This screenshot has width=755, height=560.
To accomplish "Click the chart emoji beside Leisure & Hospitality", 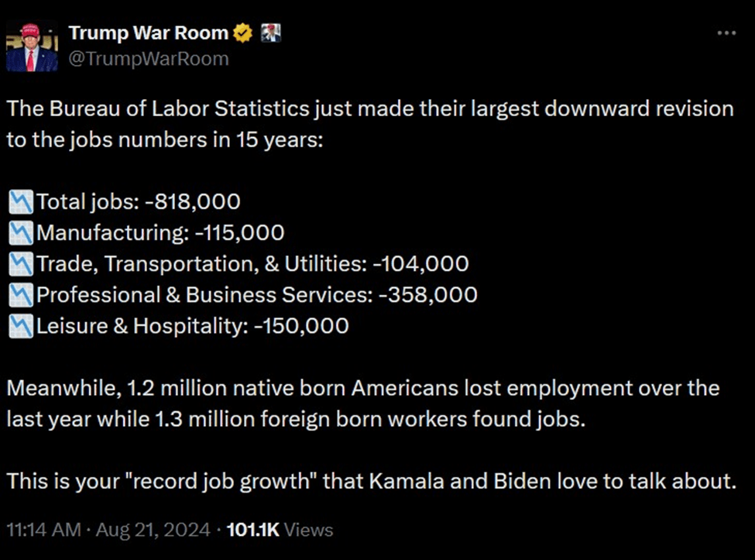I will (x=21, y=325).
